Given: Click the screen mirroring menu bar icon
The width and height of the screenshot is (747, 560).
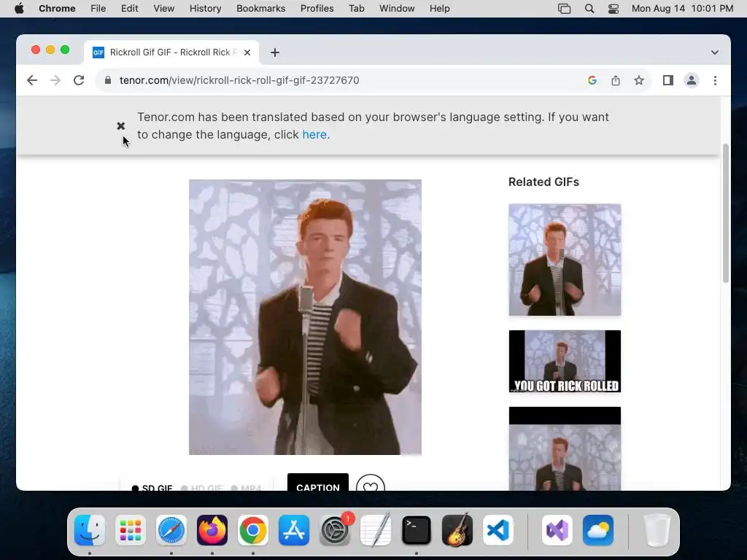Looking at the screenshot, I should [564, 9].
